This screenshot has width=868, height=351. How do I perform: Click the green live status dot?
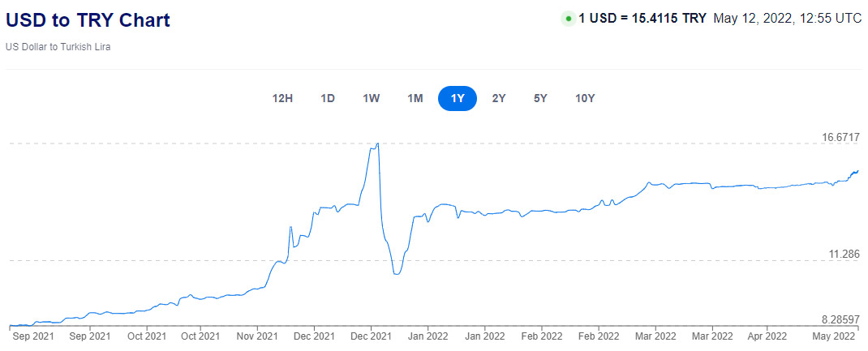point(569,19)
